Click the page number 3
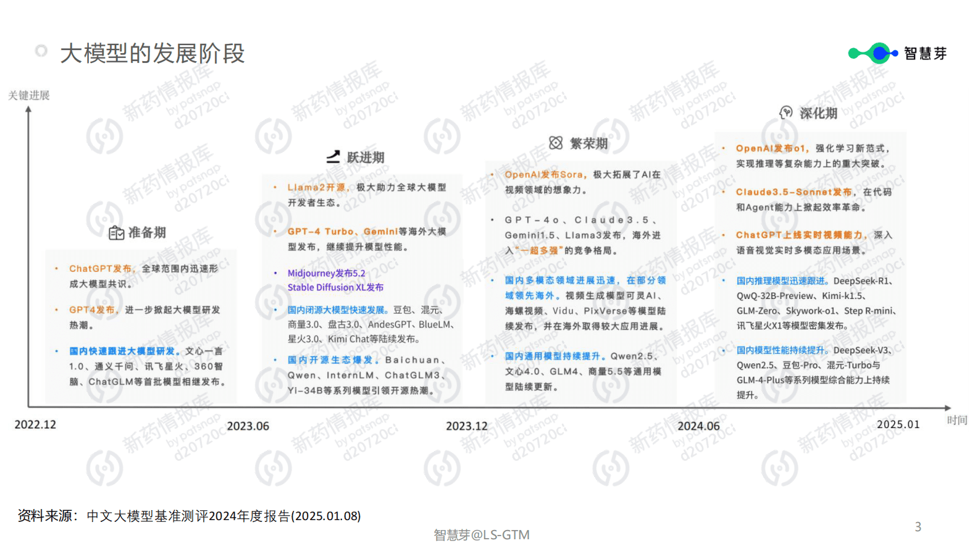 (918, 527)
